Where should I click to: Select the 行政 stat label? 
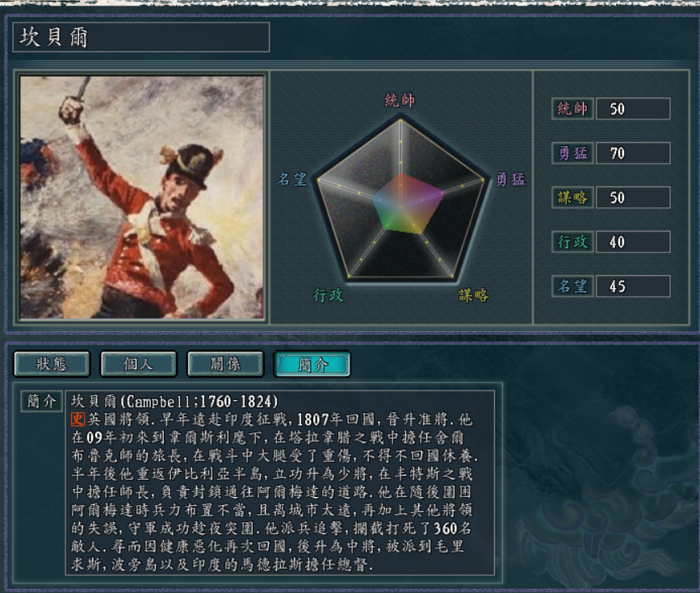pos(572,242)
